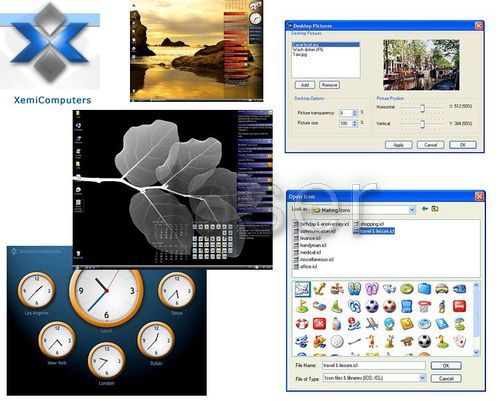Pick the pink flip-flops icon

372,289
